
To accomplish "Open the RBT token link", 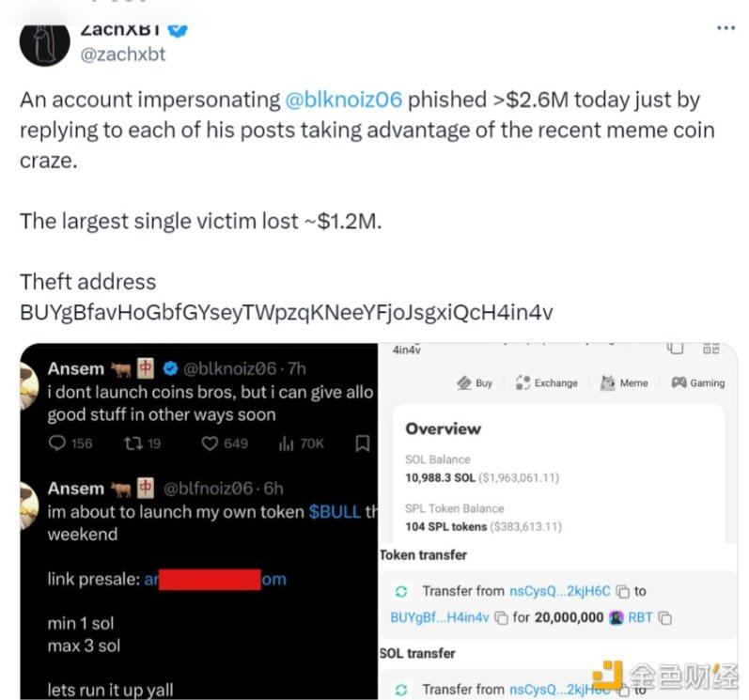I will pos(640,618).
